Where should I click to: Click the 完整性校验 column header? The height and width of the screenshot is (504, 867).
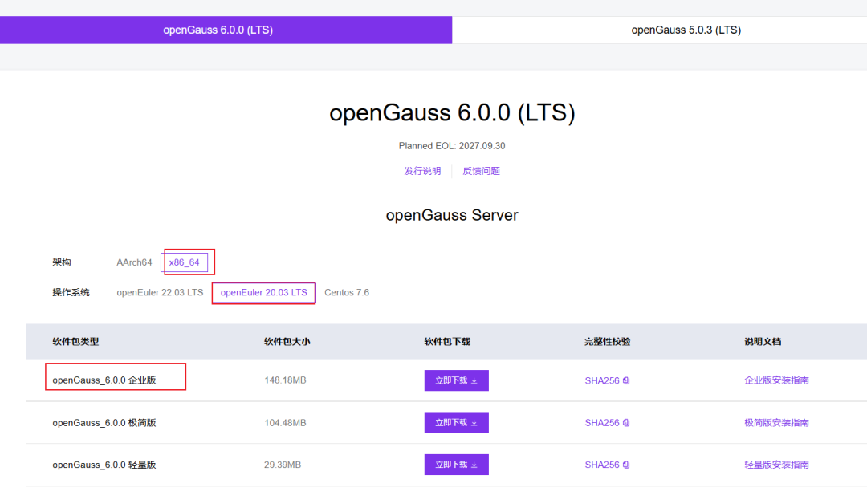tap(607, 342)
